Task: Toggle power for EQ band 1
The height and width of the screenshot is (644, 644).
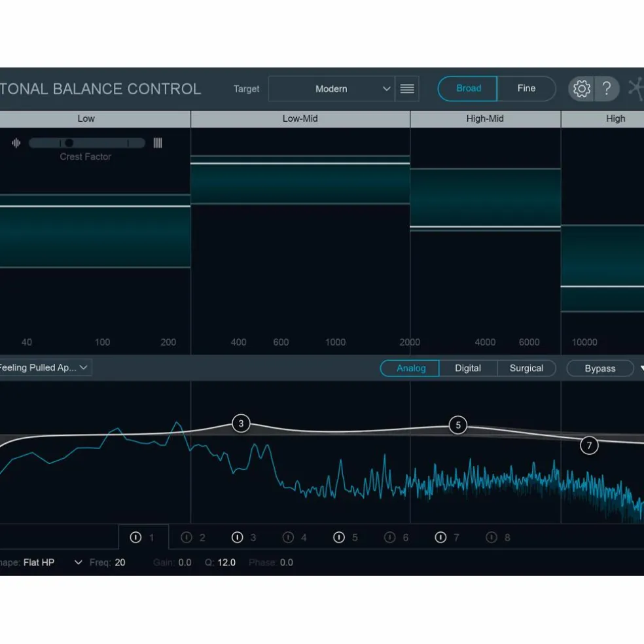Action: [x=135, y=537]
